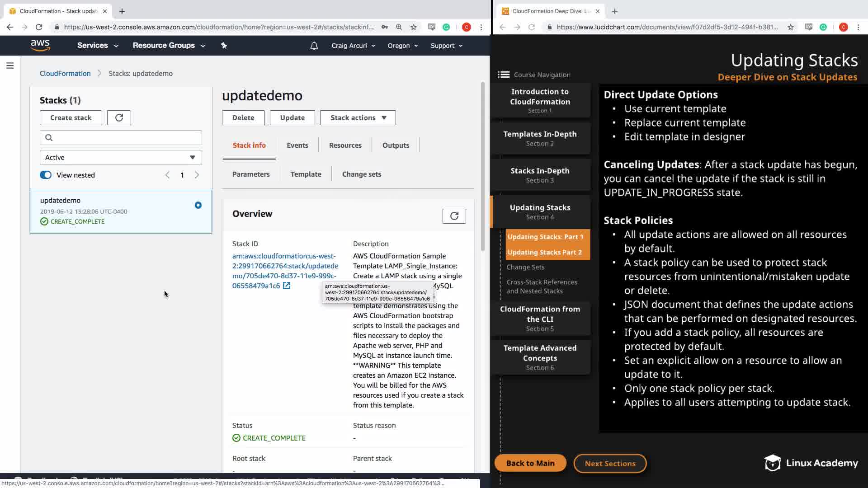
Task: Switch to the Events tab
Action: [297, 145]
